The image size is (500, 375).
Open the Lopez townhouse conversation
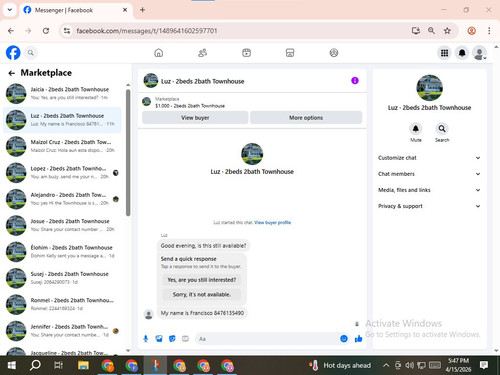click(x=63, y=172)
